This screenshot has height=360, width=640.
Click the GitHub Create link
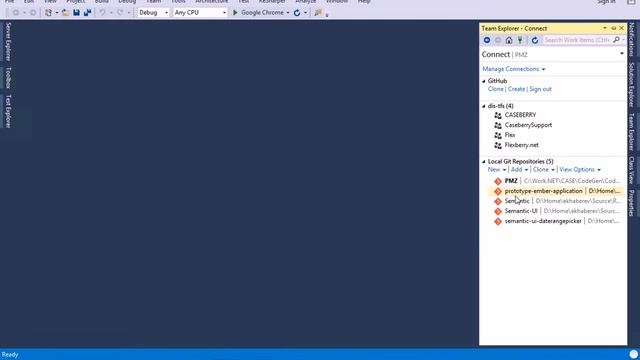[516, 89]
